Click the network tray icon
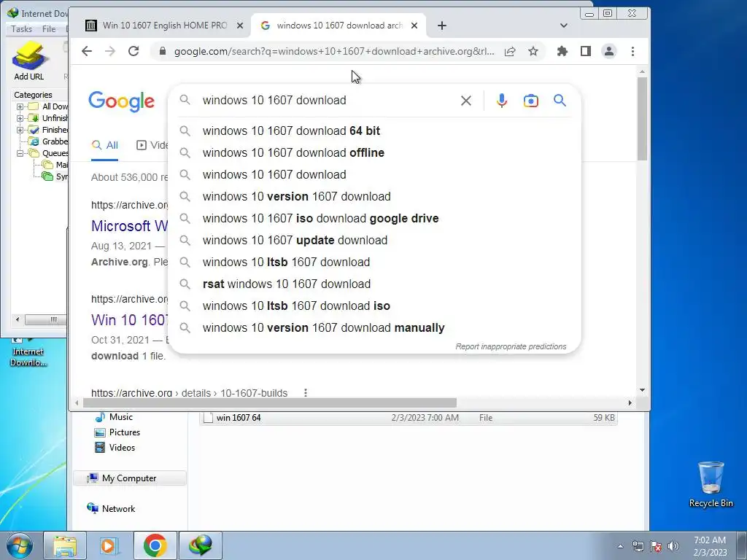Image resolution: width=747 pixels, height=560 pixels. pyautogui.click(x=638, y=546)
